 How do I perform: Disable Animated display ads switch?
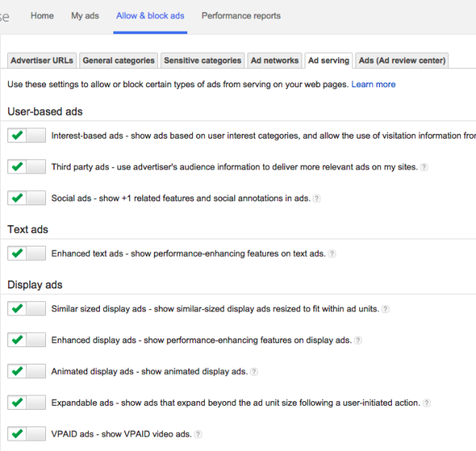(x=26, y=371)
